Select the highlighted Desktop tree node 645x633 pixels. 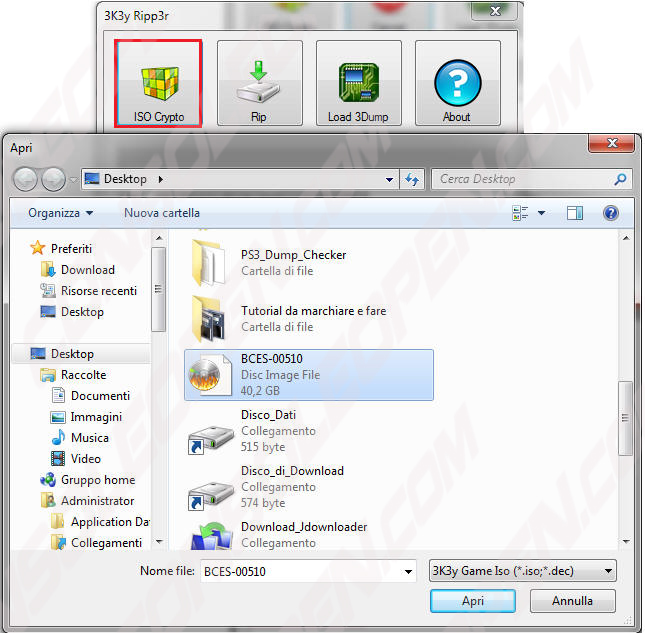pos(81,354)
